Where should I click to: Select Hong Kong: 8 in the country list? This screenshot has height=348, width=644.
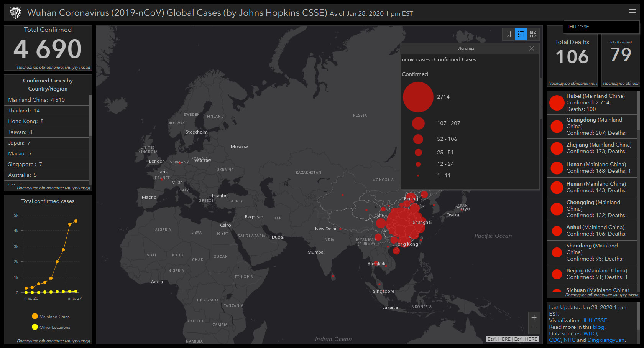[x=46, y=121]
